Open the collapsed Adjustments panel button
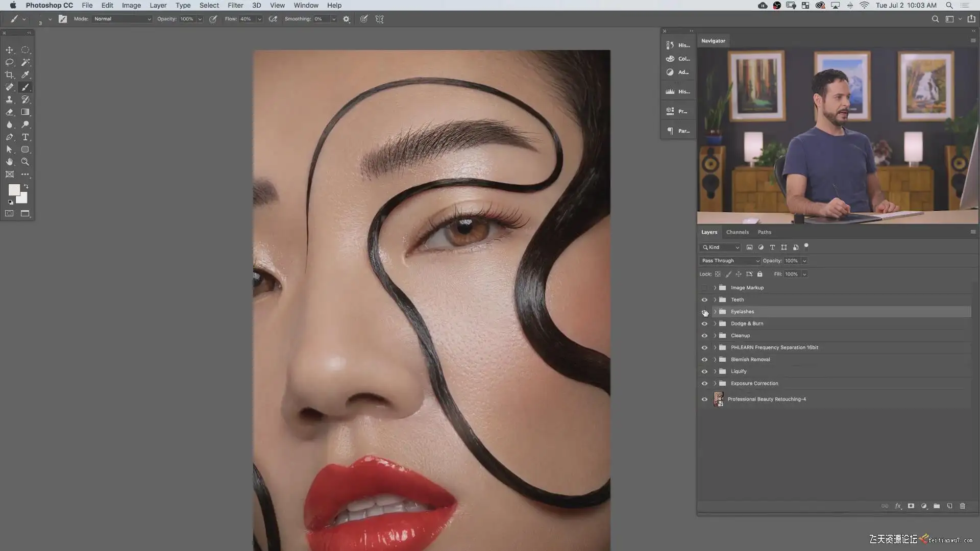 [677, 72]
